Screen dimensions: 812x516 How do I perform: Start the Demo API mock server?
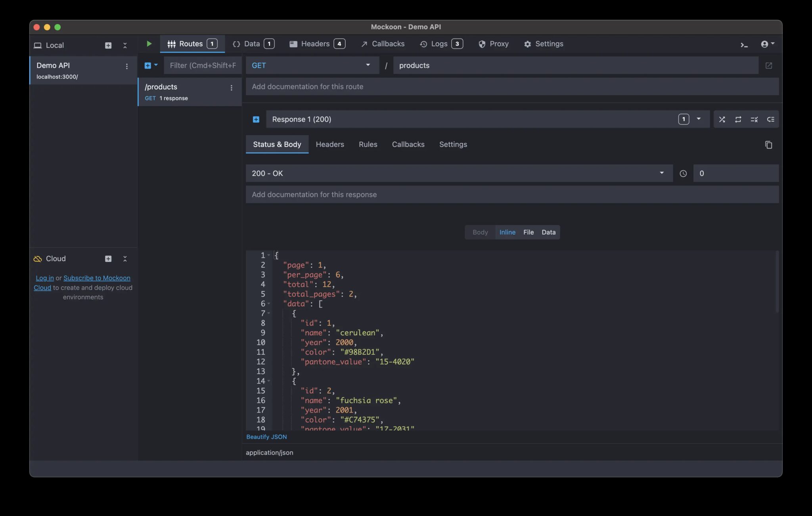coord(149,44)
